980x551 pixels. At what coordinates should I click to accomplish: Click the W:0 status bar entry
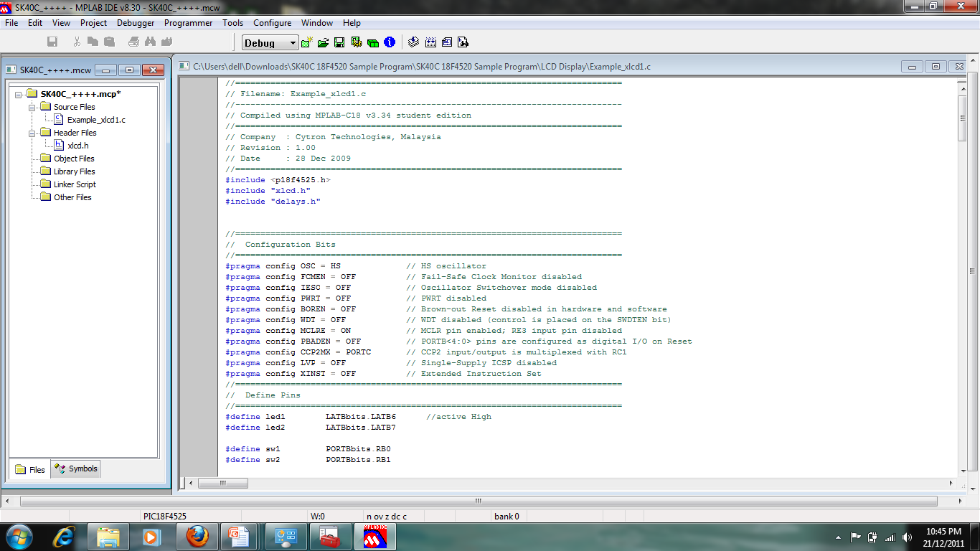pos(318,516)
